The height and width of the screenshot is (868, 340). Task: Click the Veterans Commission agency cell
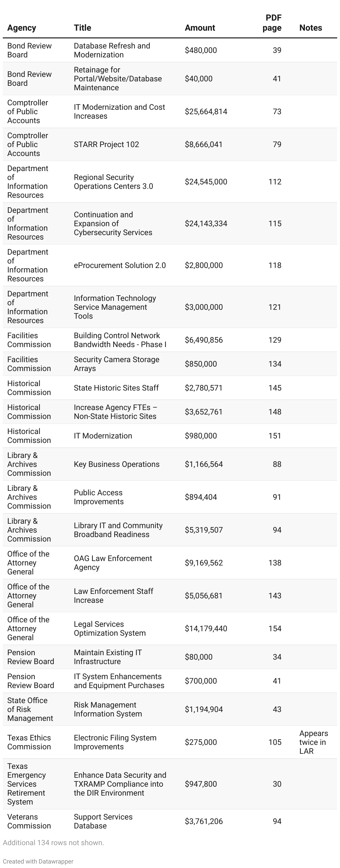(x=29, y=821)
